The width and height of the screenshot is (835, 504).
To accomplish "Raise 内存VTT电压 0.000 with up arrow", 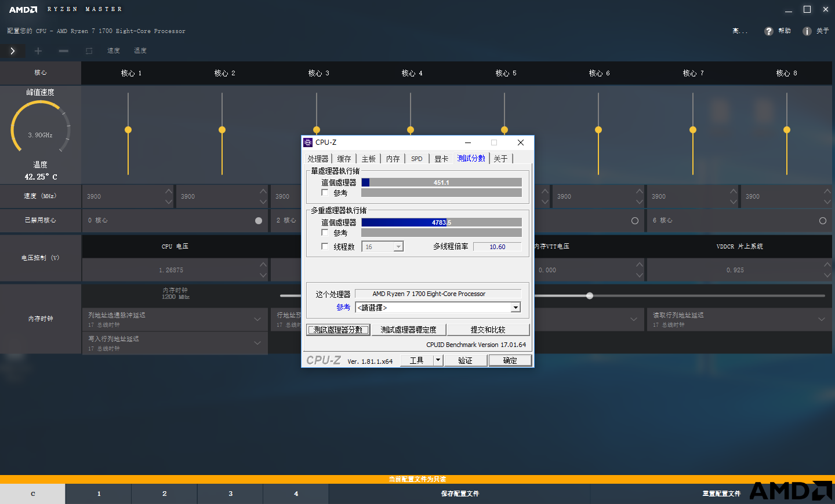I will tap(640, 265).
